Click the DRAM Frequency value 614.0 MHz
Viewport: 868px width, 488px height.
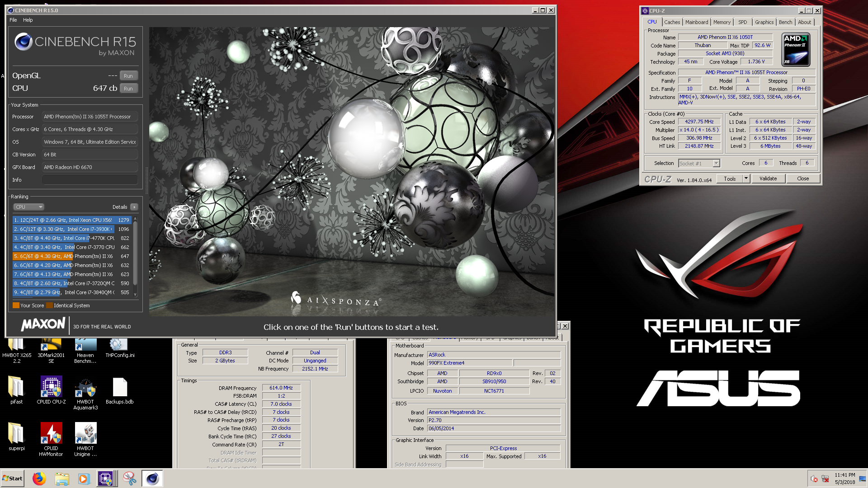281,388
